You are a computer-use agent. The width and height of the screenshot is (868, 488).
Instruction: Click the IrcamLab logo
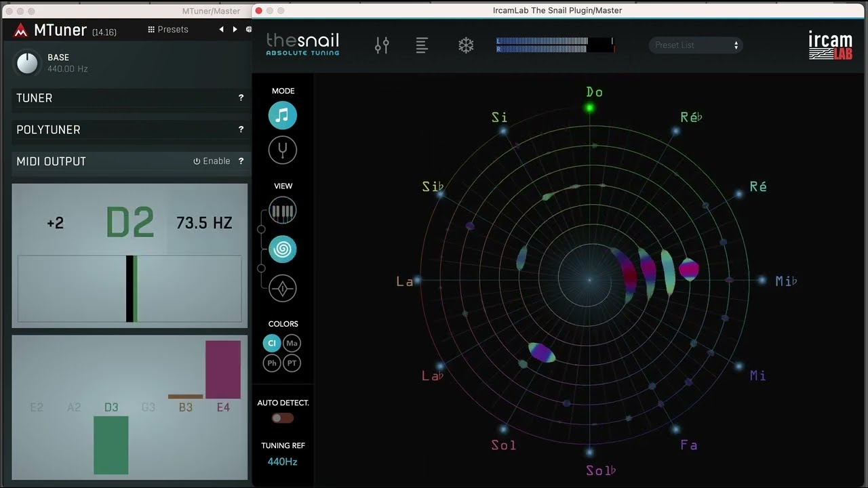830,45
